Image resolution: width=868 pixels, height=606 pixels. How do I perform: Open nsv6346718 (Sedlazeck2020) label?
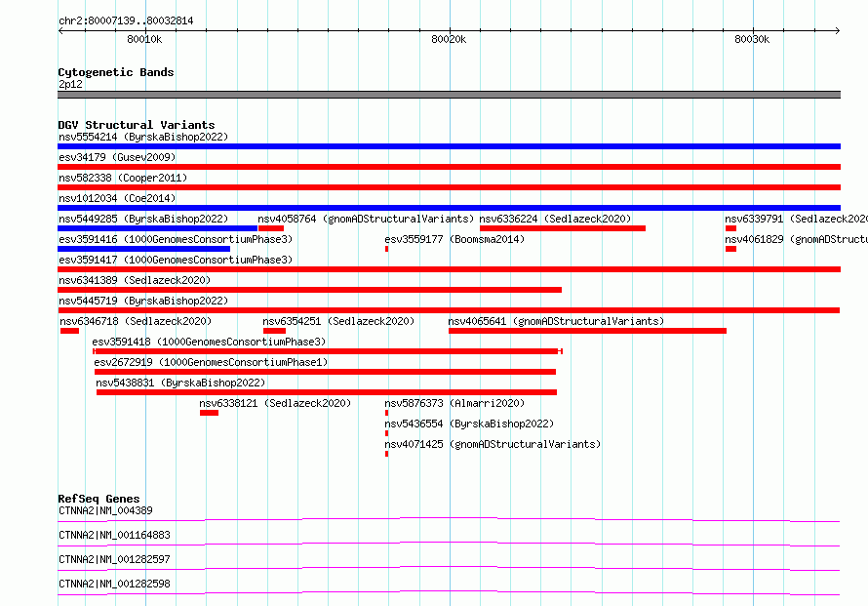(136, 321)
